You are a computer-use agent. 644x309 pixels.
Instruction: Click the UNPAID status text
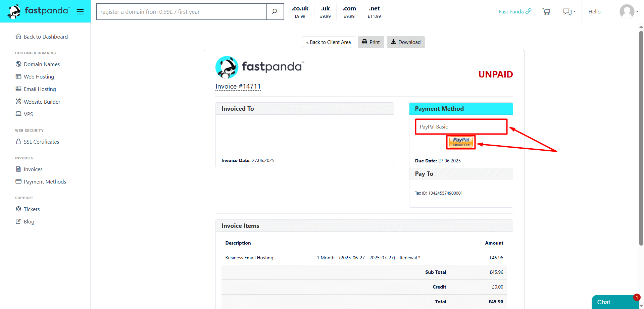(495, 74)
